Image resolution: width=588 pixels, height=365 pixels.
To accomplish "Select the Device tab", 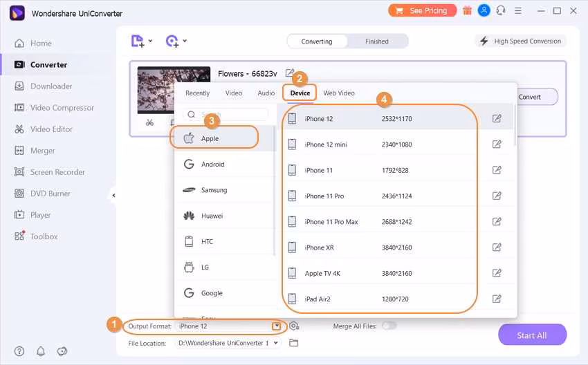I will 300,93.
